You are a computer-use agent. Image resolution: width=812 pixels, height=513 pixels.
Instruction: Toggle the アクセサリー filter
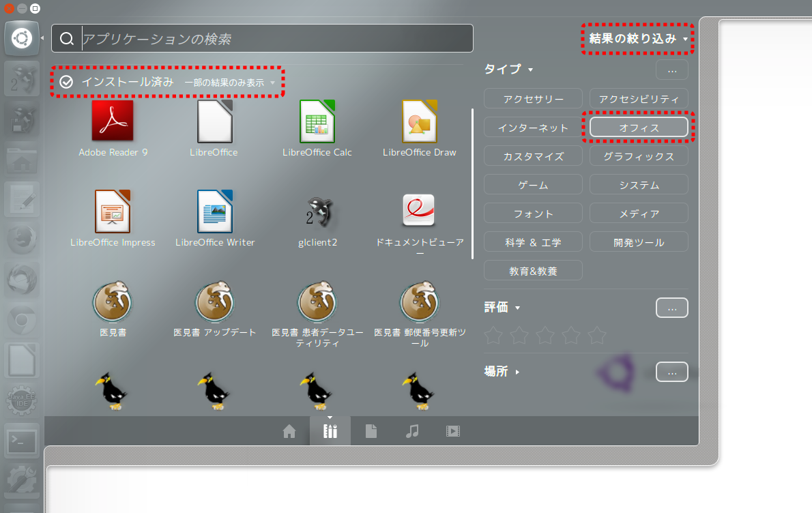533,99
